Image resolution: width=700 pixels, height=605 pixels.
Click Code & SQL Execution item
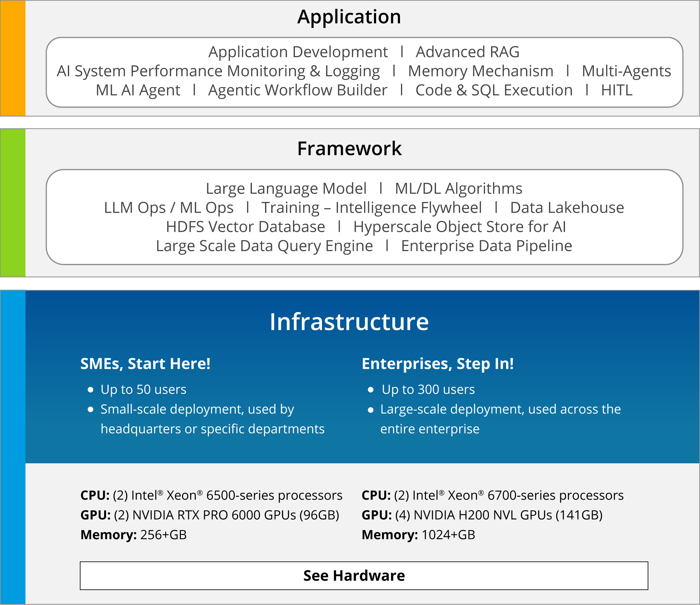494,90
